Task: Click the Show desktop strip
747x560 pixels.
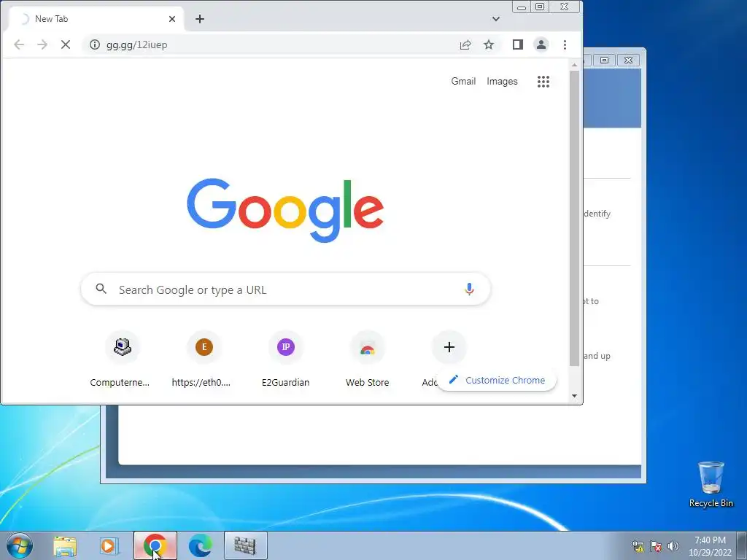Action: pyautogui.click(x=742, y=545)
